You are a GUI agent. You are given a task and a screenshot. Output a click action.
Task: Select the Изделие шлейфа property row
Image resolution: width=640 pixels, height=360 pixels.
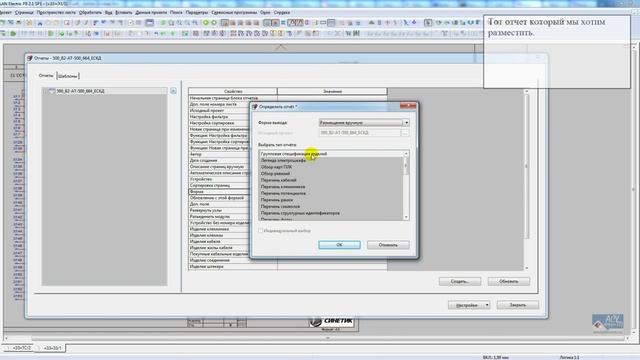[233, 267]
